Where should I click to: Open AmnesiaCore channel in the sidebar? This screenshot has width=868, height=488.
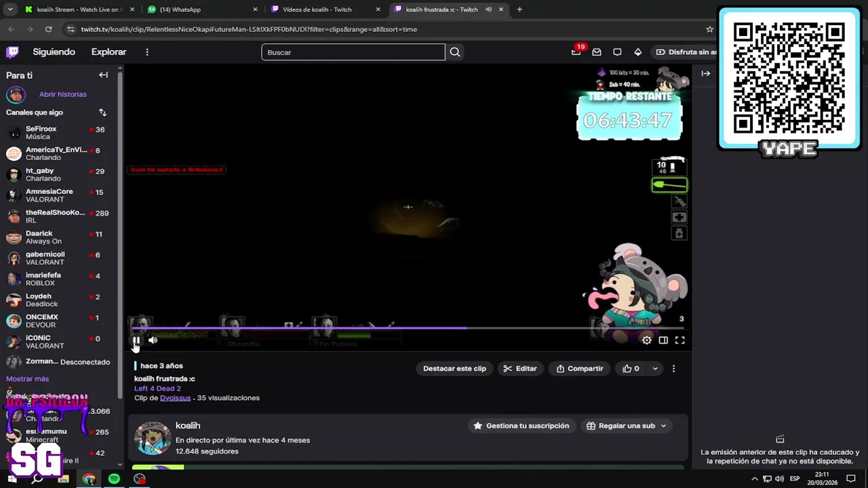pos(60,196)
